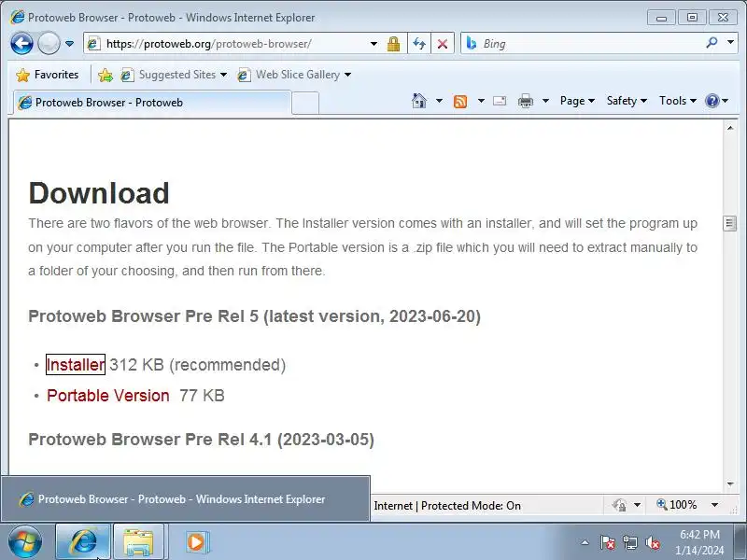This screenshot has height=560, width=747.
Task: Click the Read Mail envelope icon
Action: [500, 101]
